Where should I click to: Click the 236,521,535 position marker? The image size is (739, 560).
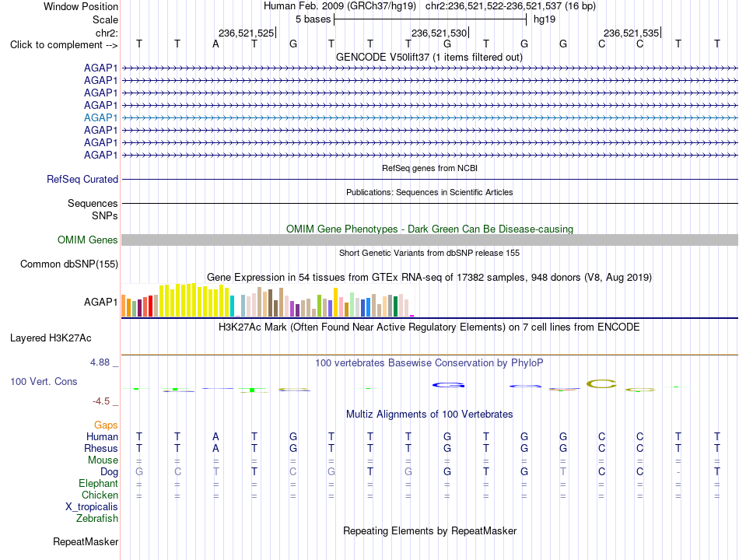(632, 33)
